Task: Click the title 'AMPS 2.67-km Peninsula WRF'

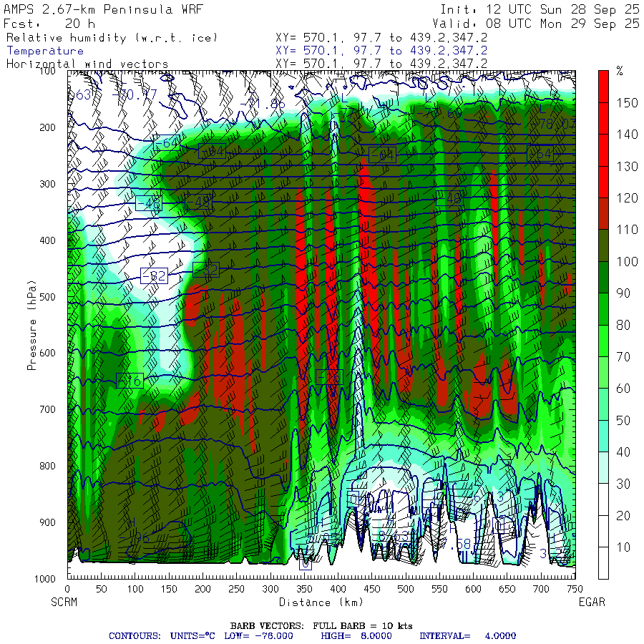Action: 103,9
